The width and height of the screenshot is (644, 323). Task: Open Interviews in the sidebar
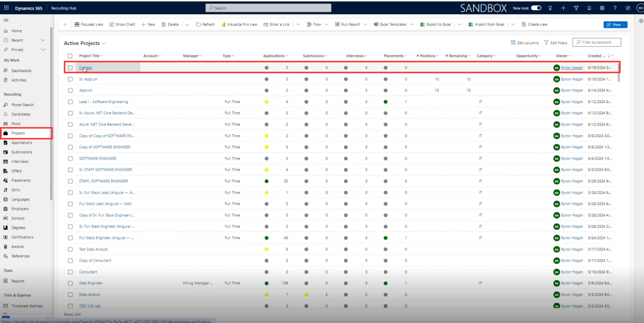pos(20,162)
